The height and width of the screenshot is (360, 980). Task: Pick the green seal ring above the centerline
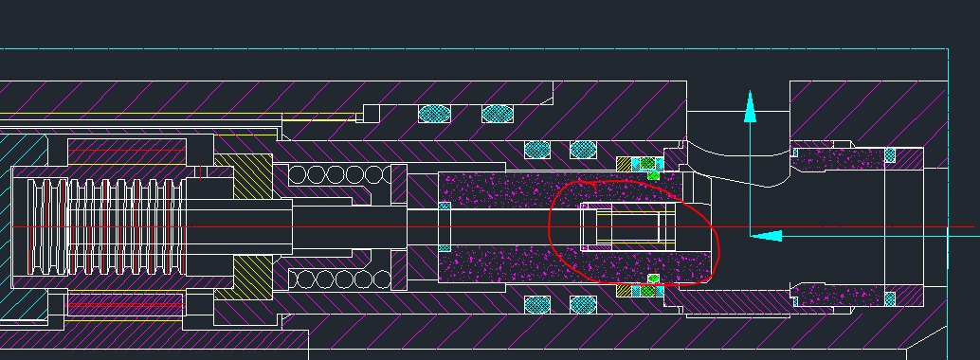point(647,164)
